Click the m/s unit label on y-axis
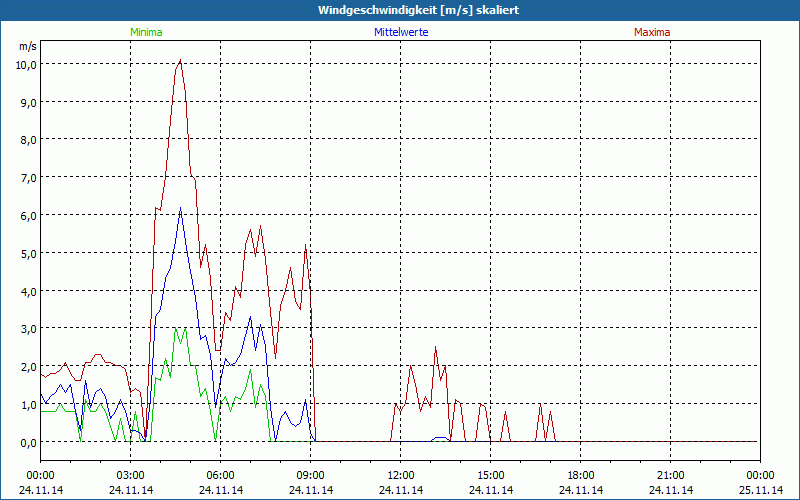The height and width of the screenshot is (500, 800). [27, 46]
